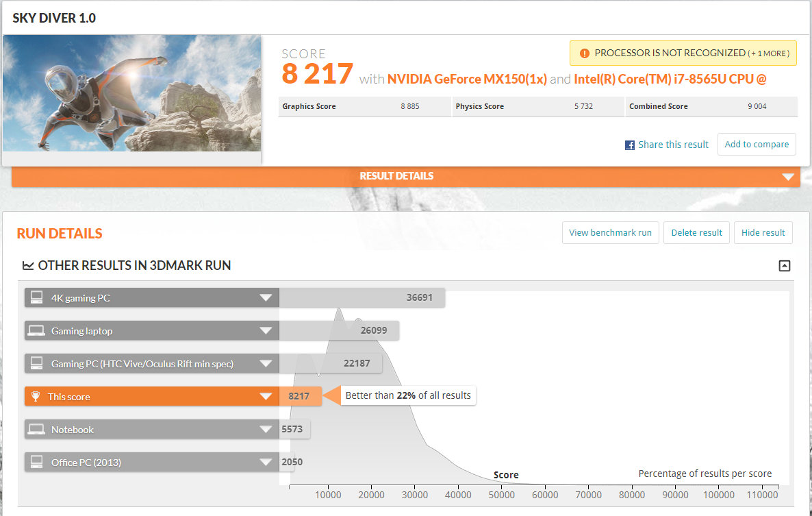This screenshot has width=812, height=516.
Task: Expand the Gaming PC (HTC Vive/Oculus Rift) arrow
Action: coord(266,364)
